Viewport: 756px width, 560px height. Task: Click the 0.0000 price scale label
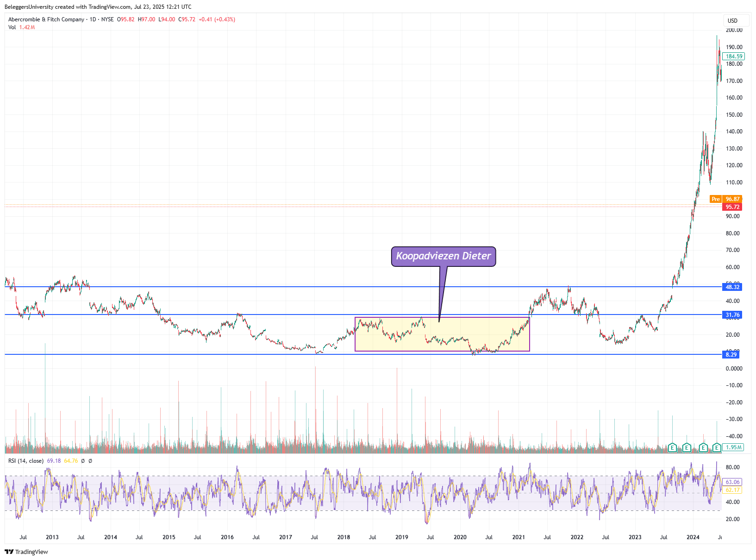734,369
